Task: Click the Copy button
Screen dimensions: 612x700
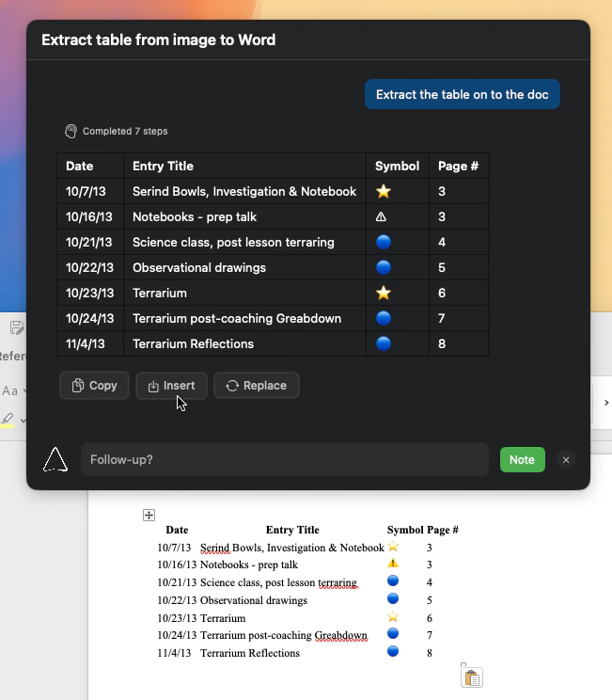Action: [x=94, y=385]
